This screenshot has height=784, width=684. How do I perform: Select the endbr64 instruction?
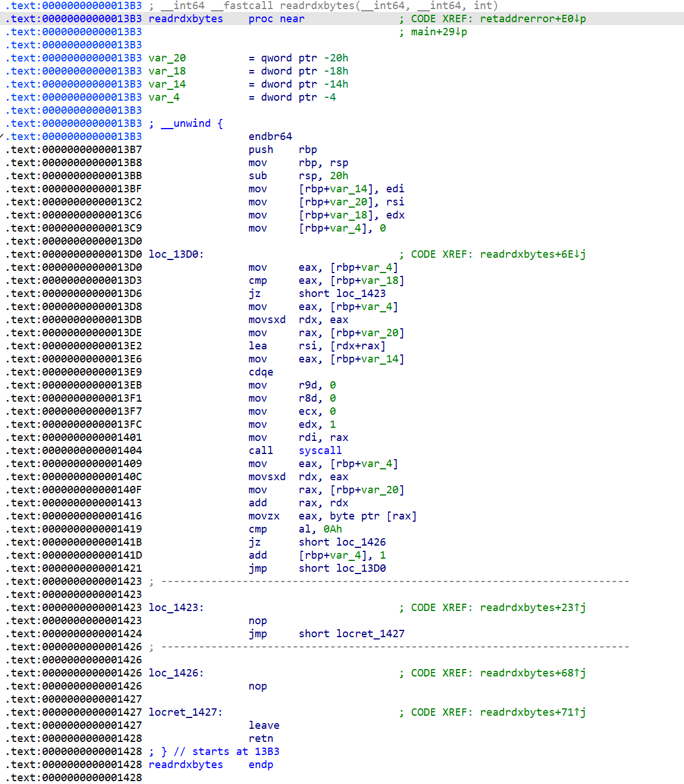coord(270,137)
